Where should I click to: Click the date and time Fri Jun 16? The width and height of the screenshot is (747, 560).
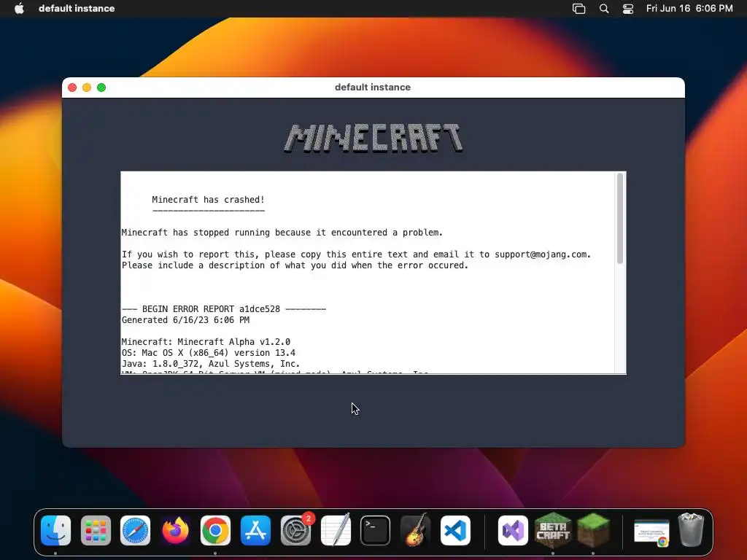tap(689, 8)
